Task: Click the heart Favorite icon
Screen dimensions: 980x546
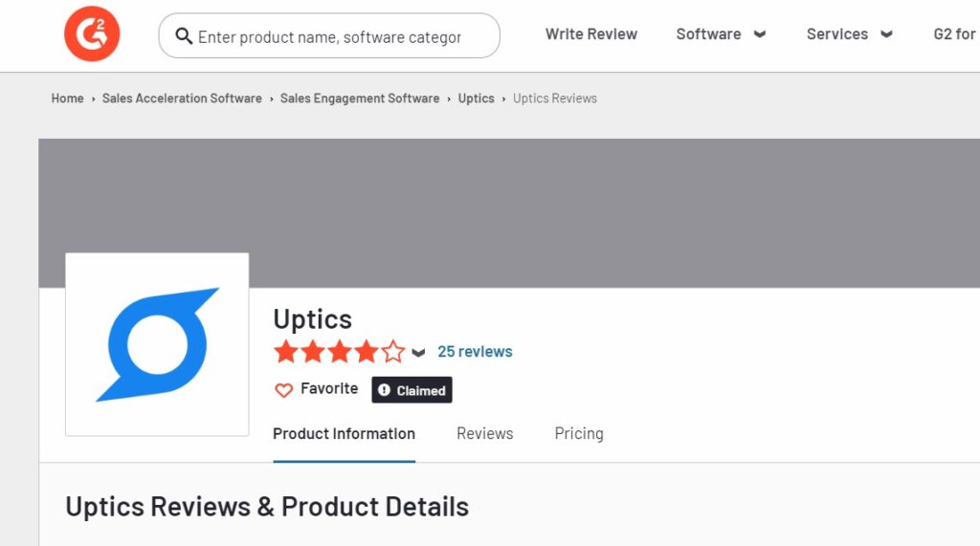Action: [x=283, y=390]
